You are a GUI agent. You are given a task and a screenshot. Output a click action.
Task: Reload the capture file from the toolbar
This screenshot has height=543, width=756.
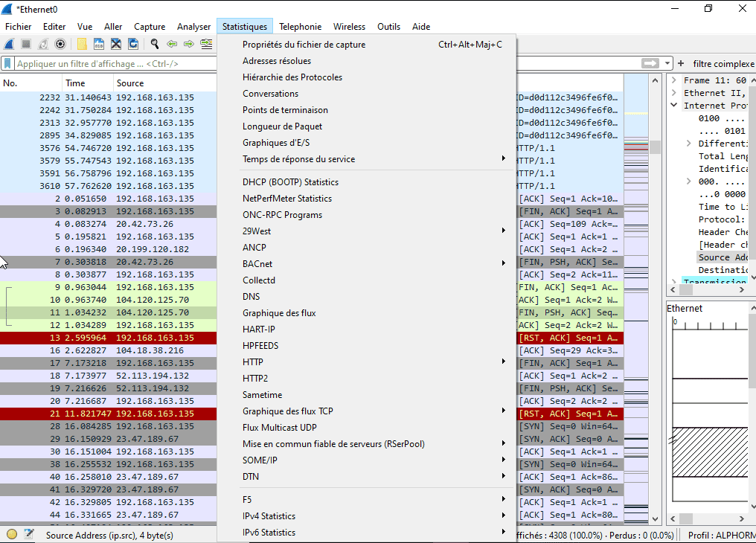133,45
